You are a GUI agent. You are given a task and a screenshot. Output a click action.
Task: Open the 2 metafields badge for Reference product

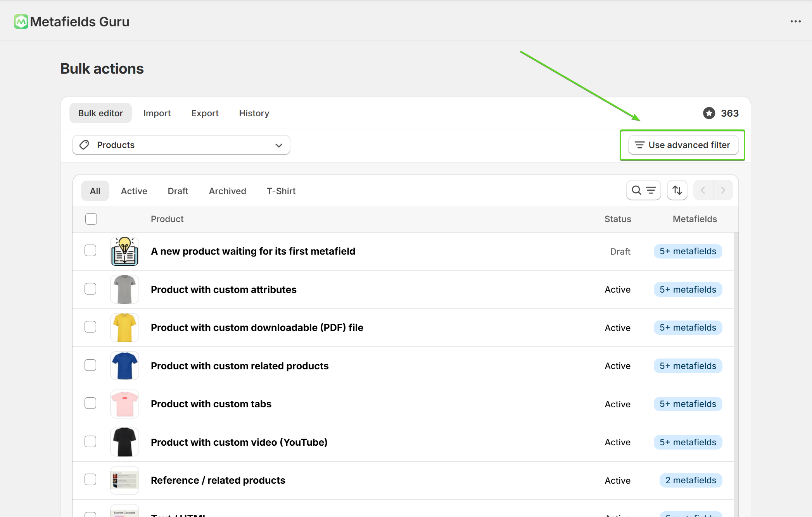coord(690,480)
